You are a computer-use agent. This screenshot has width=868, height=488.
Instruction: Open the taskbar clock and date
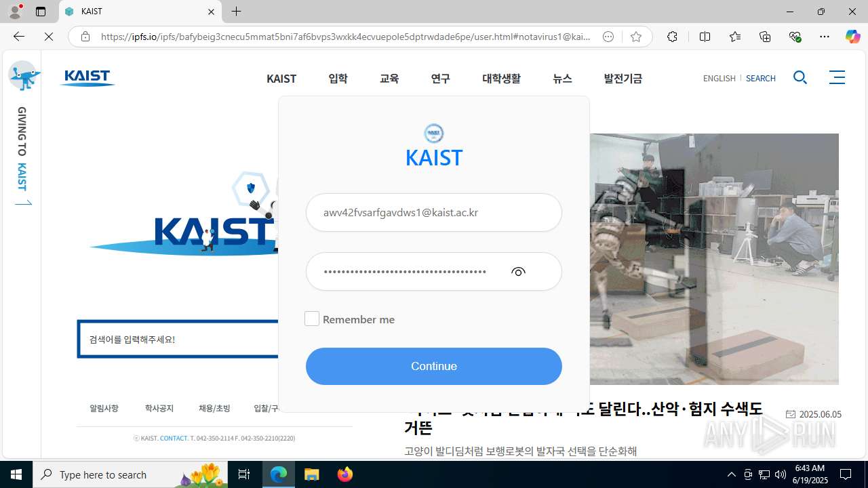811,474
